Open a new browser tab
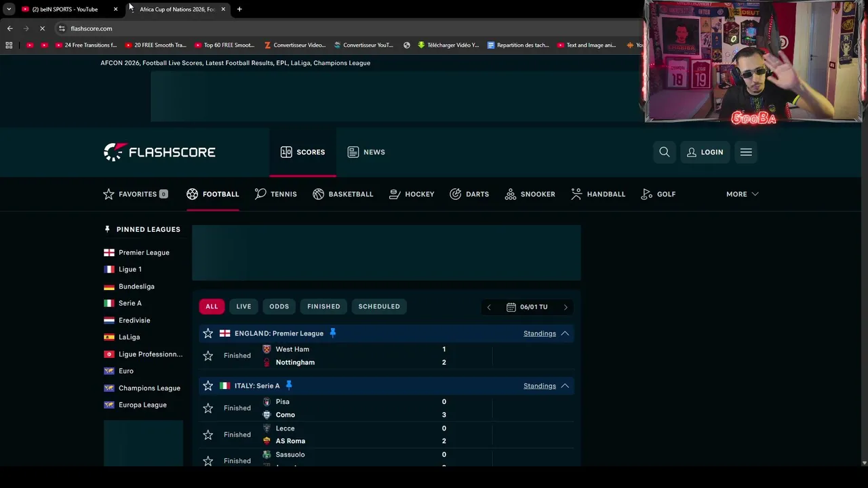This screenshot has width=868, height=488. 239,9
